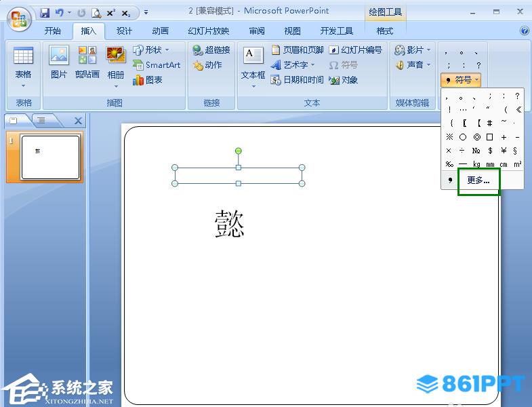Open the dropdown arrow under 文本框

click(253, 87)
